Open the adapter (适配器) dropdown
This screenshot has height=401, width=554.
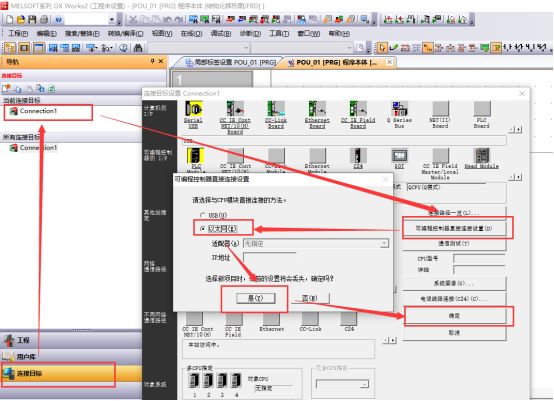[384, 243]
